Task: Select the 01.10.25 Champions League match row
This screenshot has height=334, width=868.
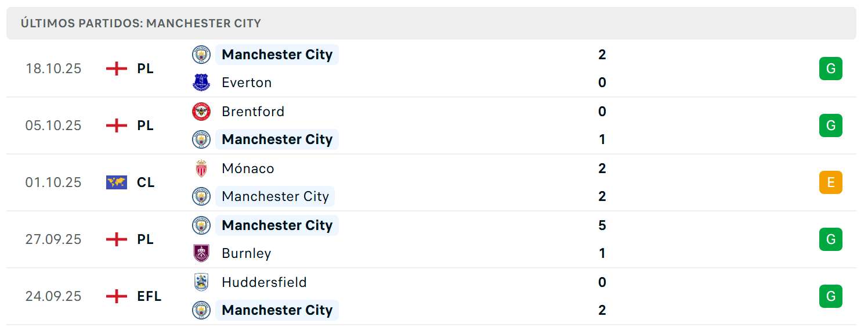Action: [431, 182]
